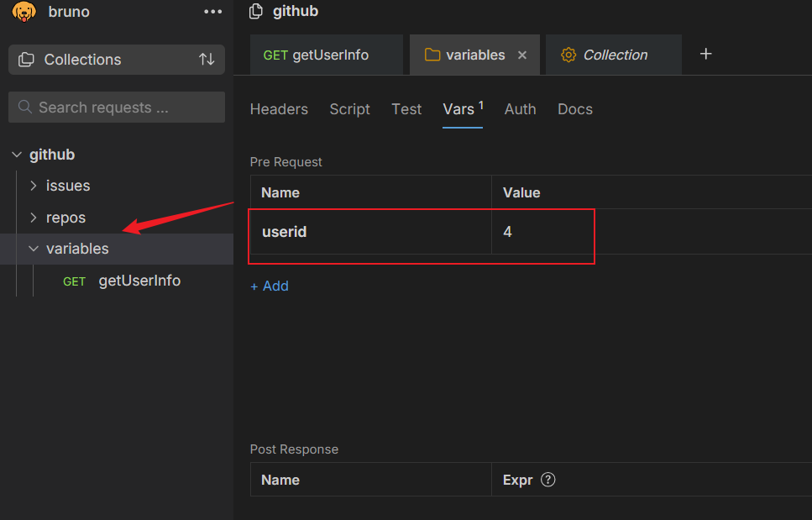
Task: Open getUserInfo request in sidebar tree
Action: (139, 281)
